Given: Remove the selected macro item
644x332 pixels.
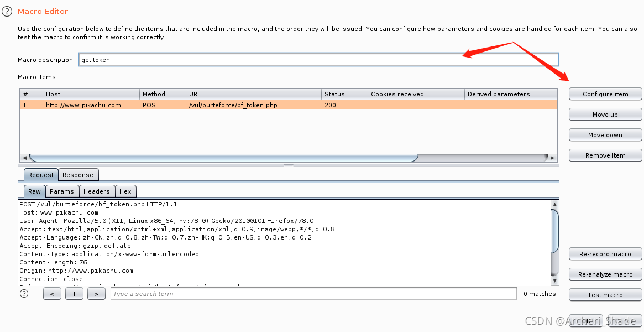Looking at the screenshot, I should 605,155.
